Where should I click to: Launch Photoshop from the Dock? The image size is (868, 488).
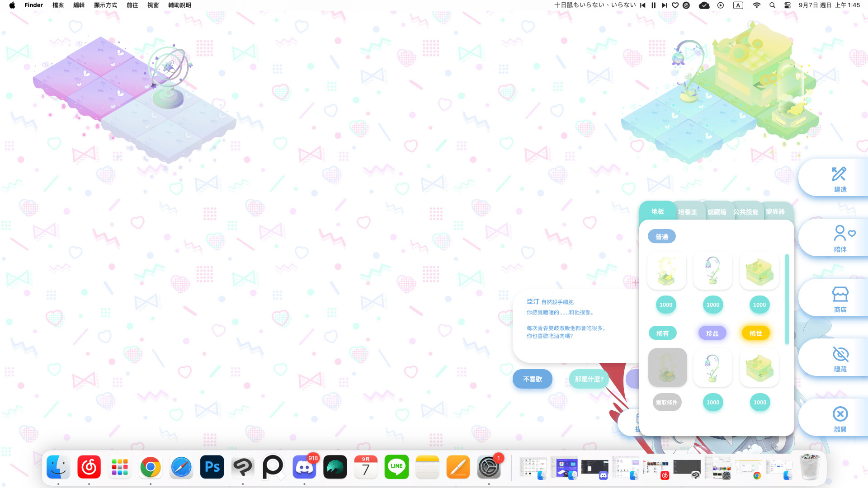[x=212, y=467]
